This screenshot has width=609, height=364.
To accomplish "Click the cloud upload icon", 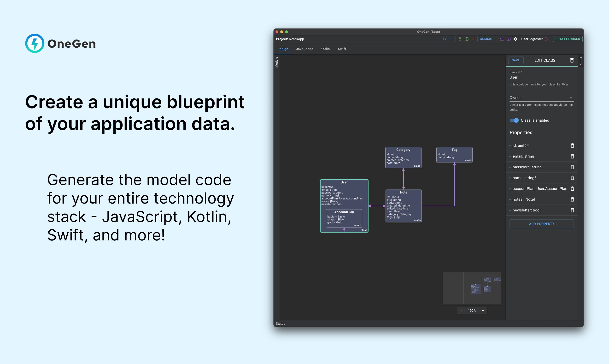I will click(x=502, y=39).
